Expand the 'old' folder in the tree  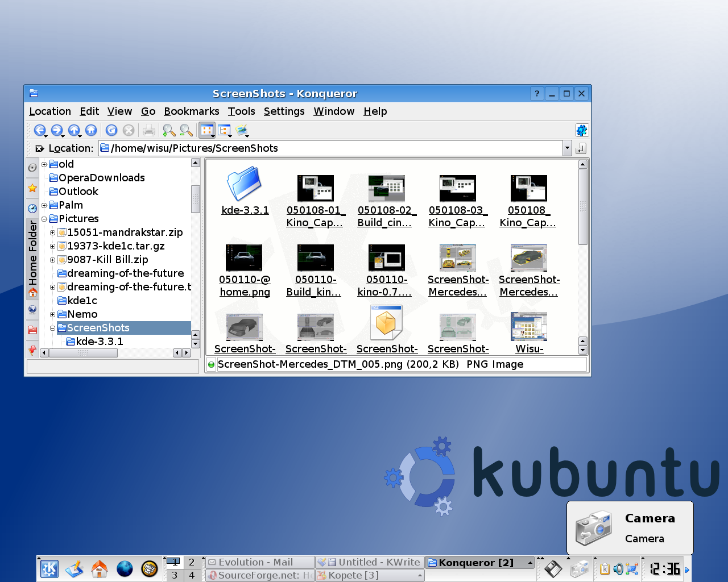[44, 164]
